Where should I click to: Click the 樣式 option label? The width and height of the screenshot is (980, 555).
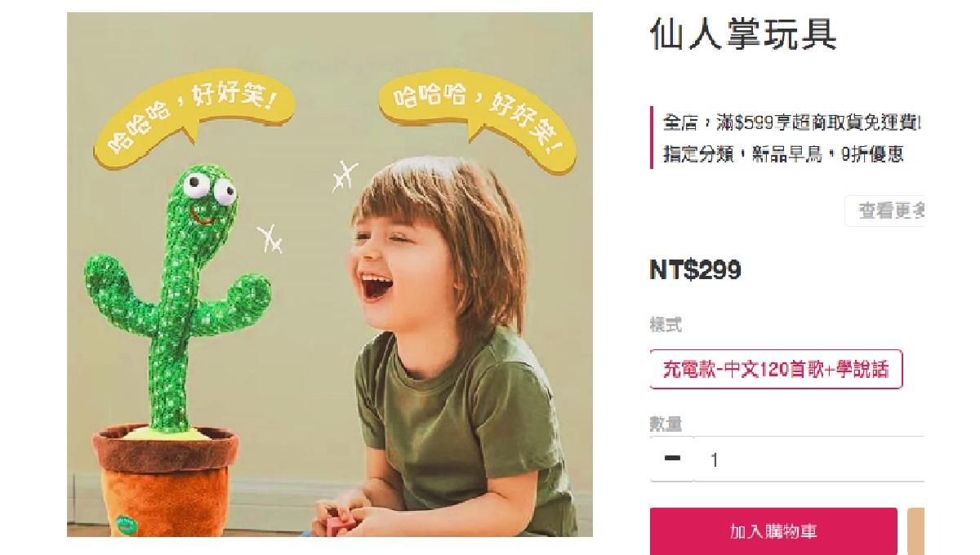point(666,325)
